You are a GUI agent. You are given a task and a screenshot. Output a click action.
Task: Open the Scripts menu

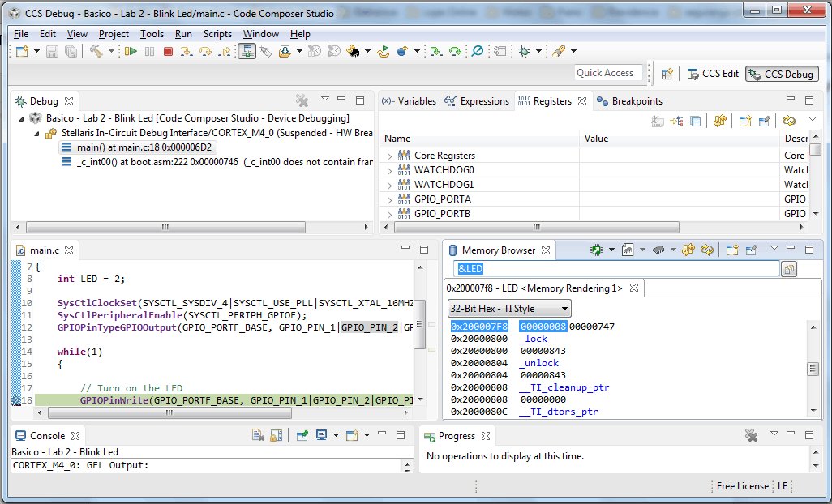coord(217,34)
